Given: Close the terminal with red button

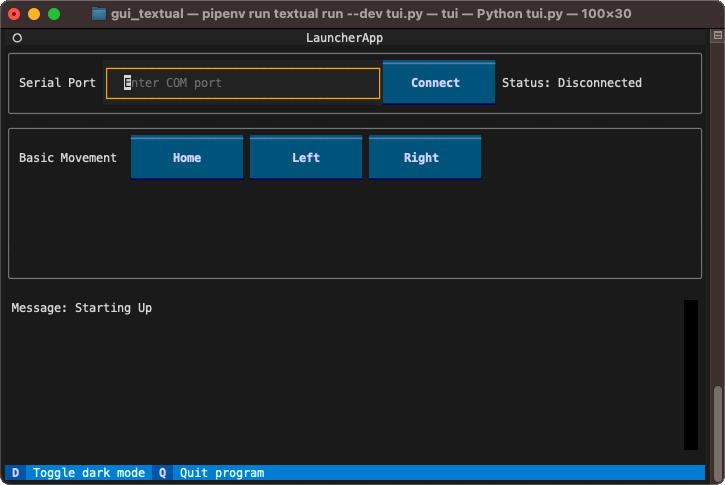Looking at the screenshot, I should coord(14,14).
